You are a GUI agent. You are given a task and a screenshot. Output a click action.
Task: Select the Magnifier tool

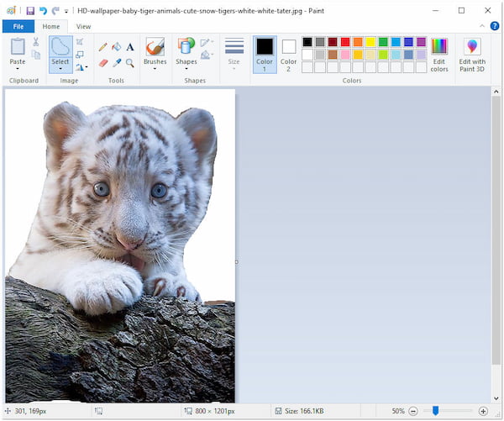click(x=130, y=63)
